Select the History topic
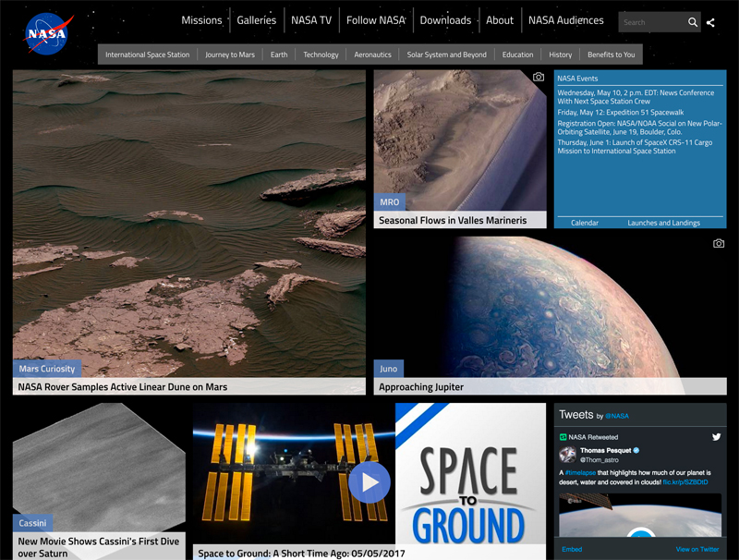This screenshot has height=560, width=739. click(x=561, y=55)
